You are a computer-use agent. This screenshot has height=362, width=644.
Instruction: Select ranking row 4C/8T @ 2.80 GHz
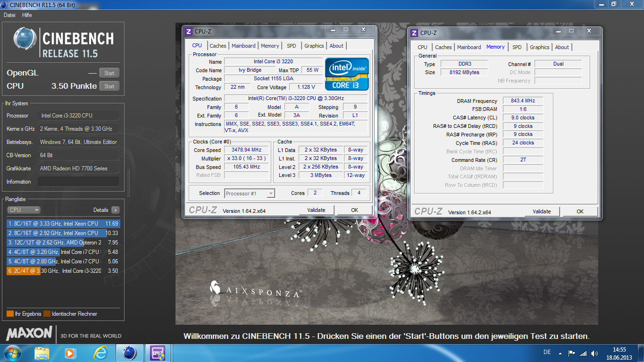[x=63, y=261]
